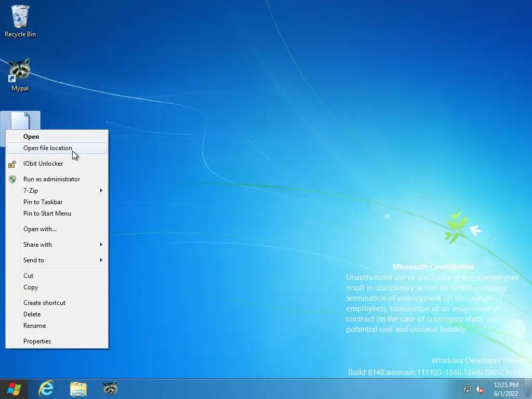Launch Internet Explorer from the taskbar
Image resolution: width=532 pixels, height=399 pixels.
(x=46, y=389)
